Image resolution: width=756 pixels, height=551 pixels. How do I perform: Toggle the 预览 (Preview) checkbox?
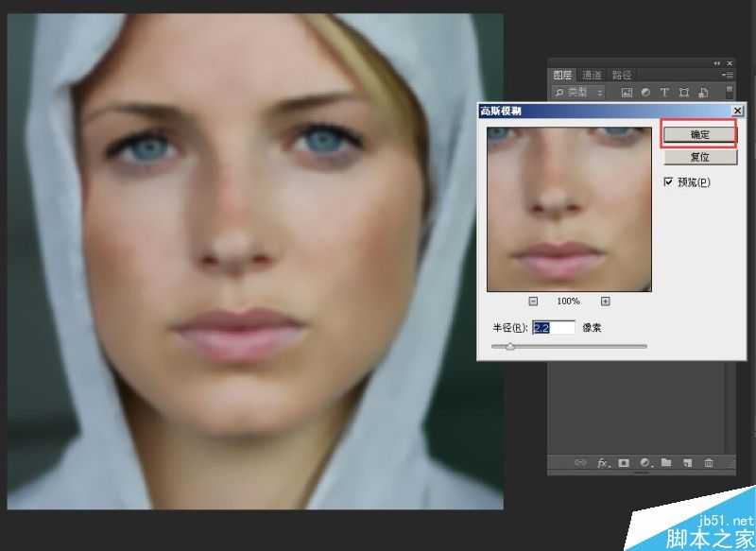[669, 181]
